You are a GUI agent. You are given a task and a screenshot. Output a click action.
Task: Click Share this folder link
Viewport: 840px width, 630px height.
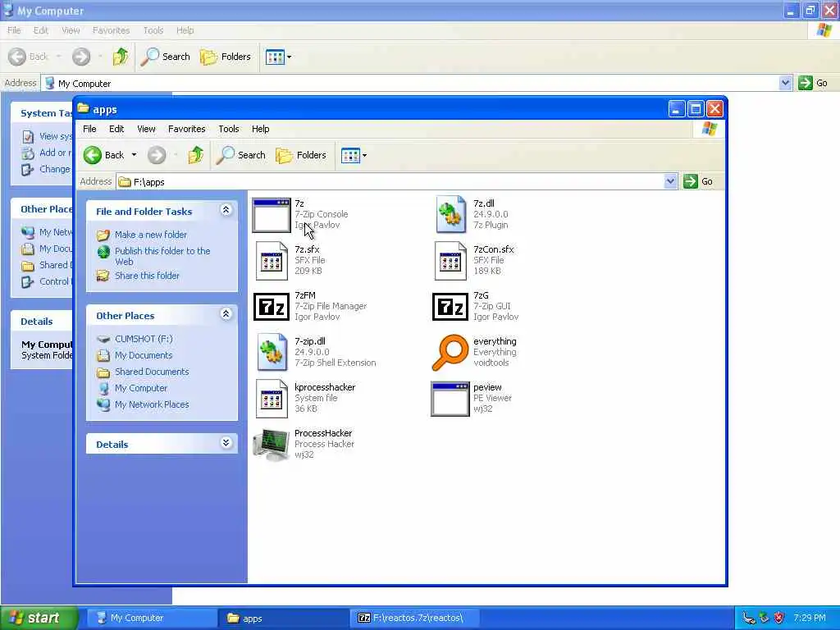(147, 276)
